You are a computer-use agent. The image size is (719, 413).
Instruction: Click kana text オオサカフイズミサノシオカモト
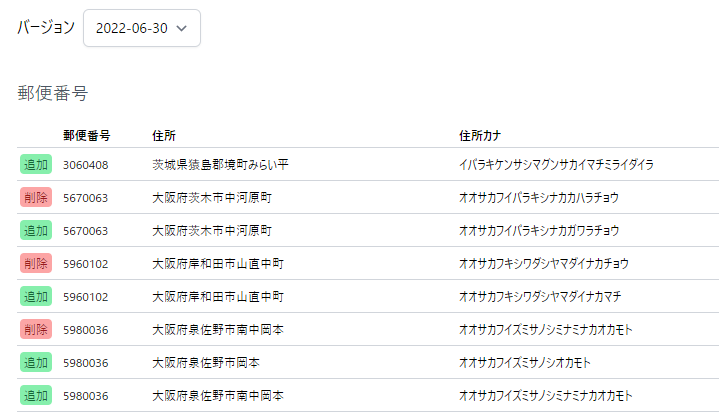coord(525,363)
